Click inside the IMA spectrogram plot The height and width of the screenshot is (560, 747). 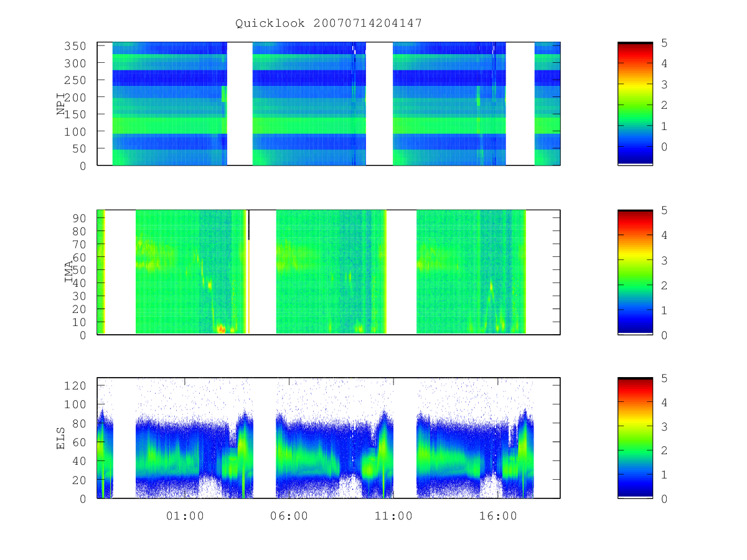click(329, 272)
